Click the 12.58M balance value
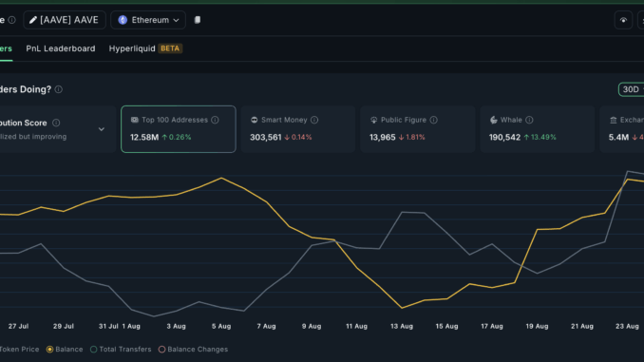 pyautogui.click(x=144, y=137)
